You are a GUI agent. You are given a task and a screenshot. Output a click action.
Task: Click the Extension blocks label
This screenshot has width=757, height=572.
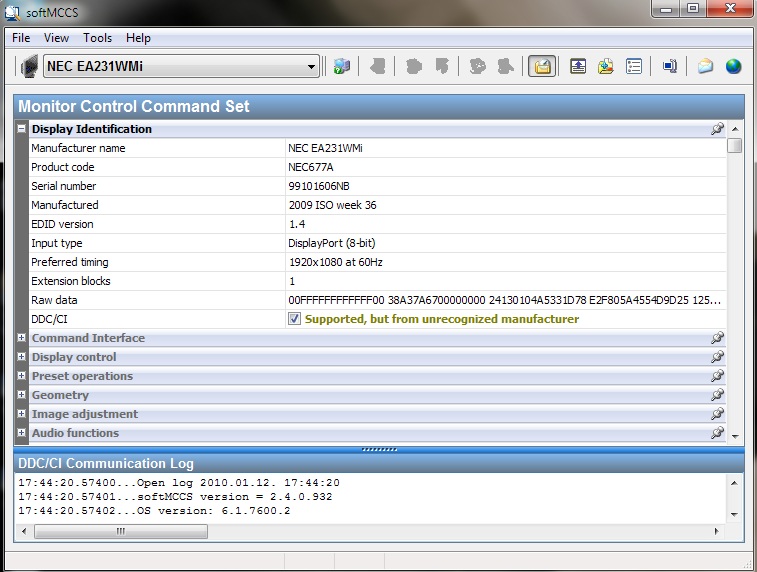71,281
